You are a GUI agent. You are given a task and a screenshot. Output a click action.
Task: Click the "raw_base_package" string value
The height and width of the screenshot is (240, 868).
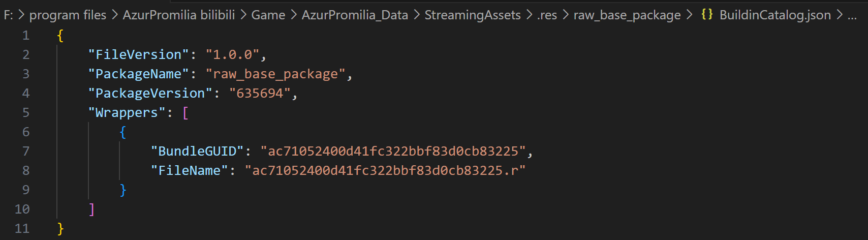[275, 74]
